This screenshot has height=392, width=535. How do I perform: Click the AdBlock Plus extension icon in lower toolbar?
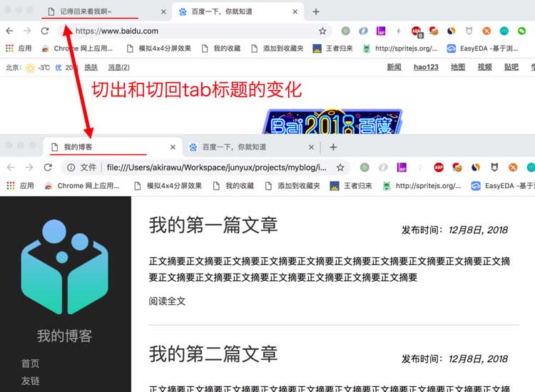(439, 167)
